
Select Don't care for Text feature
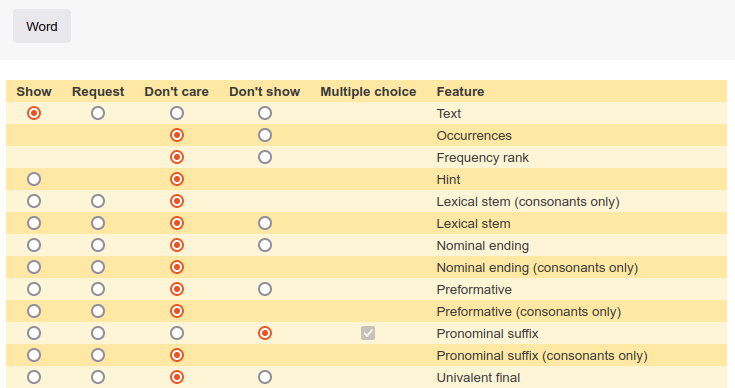pos(177,113)
